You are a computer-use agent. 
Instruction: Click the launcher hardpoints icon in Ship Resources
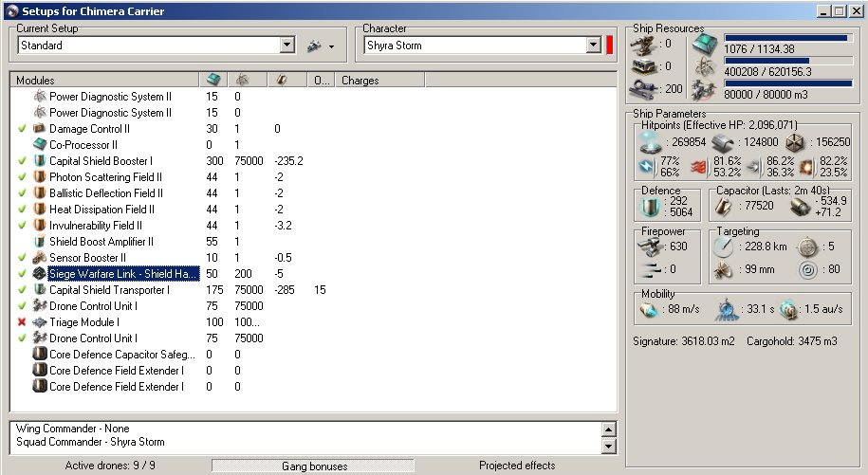click(x=643, y=67)
